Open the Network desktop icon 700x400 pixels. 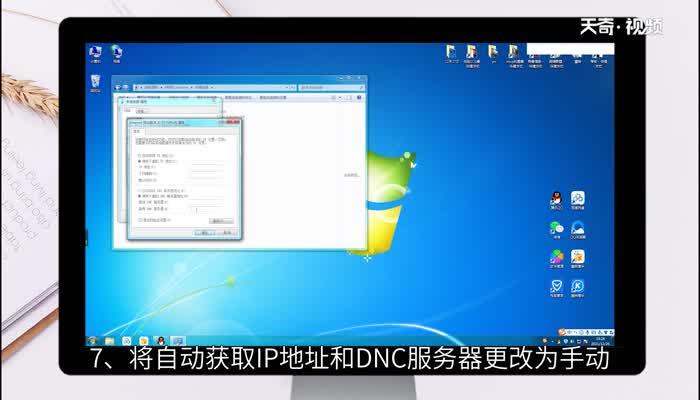116,54
